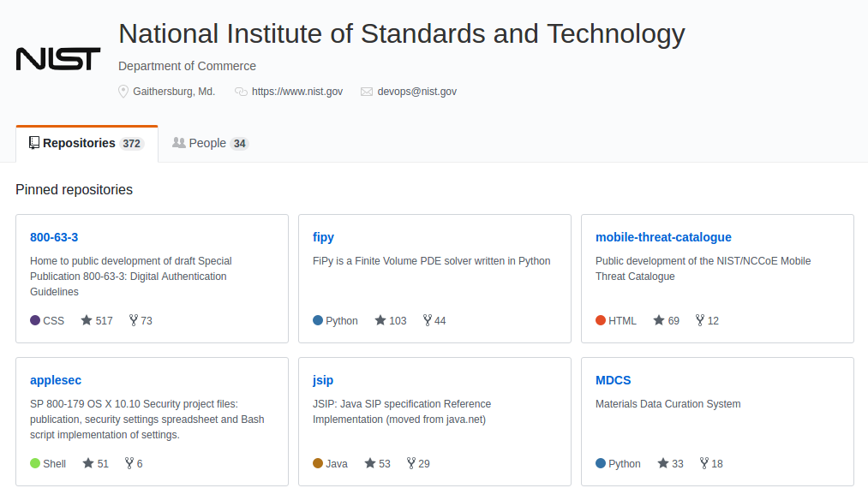Viewport: 868px width, 494px height.
Task: Click the green Shell language color dot
Action: click(35, 463)
